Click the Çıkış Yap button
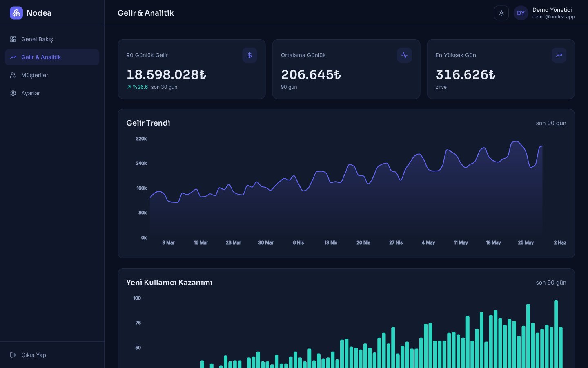Image resolution: width=588 pixels, height=368 pixels. pyautogui.click(x=52, y=355)
